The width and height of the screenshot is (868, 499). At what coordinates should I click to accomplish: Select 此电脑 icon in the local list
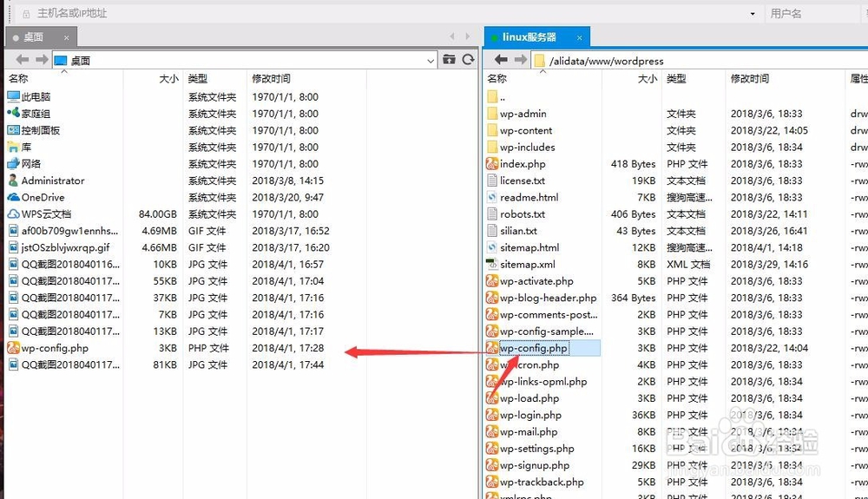[13, 97]
